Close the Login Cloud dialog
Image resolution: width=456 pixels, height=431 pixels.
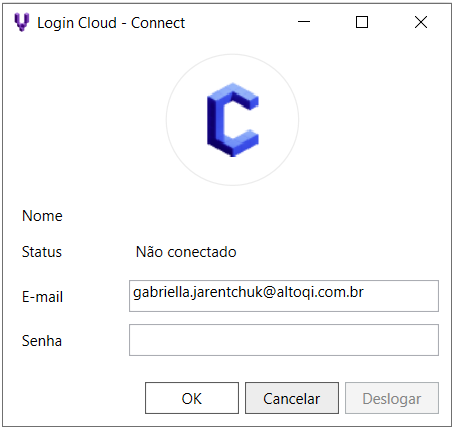pyautogui.click(x=421, y=22)
